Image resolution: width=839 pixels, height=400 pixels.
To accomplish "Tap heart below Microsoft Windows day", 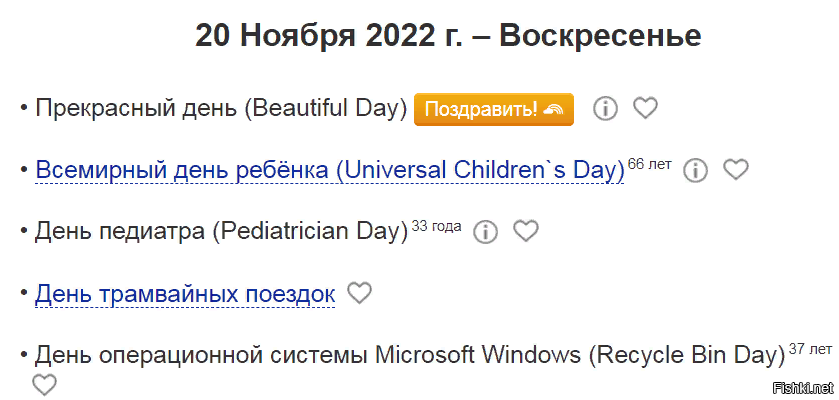I will pos(44,384).
